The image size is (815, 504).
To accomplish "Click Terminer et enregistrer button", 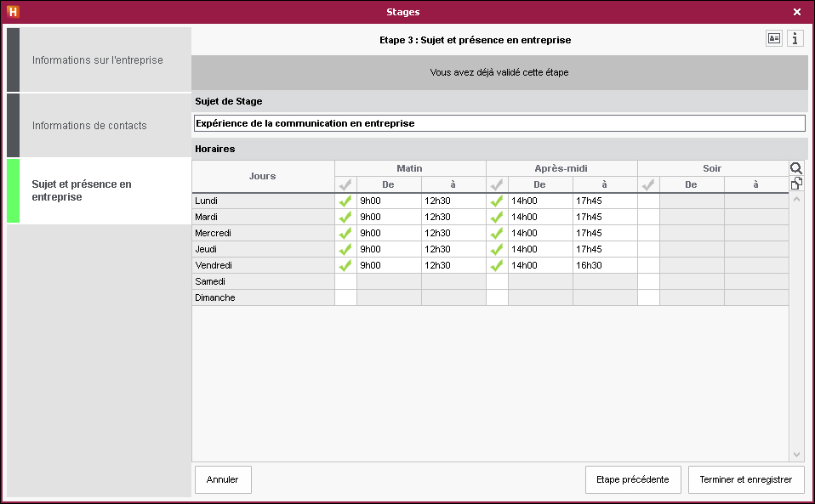I will [746, 479].
